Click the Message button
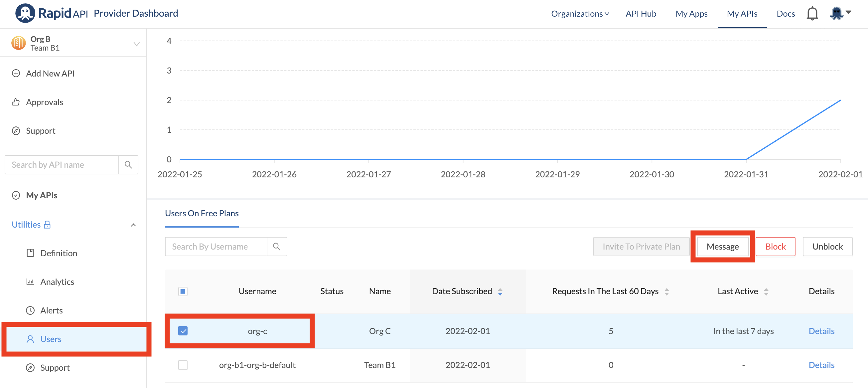Screen dimensions: 868x388 coord(722,247)
